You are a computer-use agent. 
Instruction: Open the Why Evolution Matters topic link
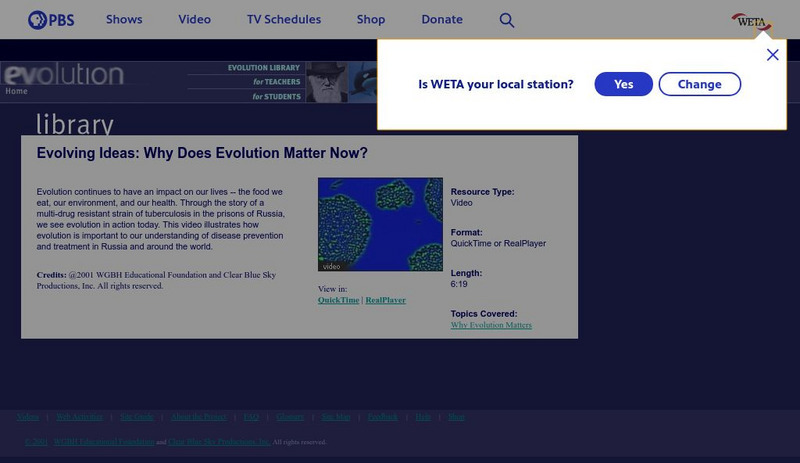pos(491,325)
